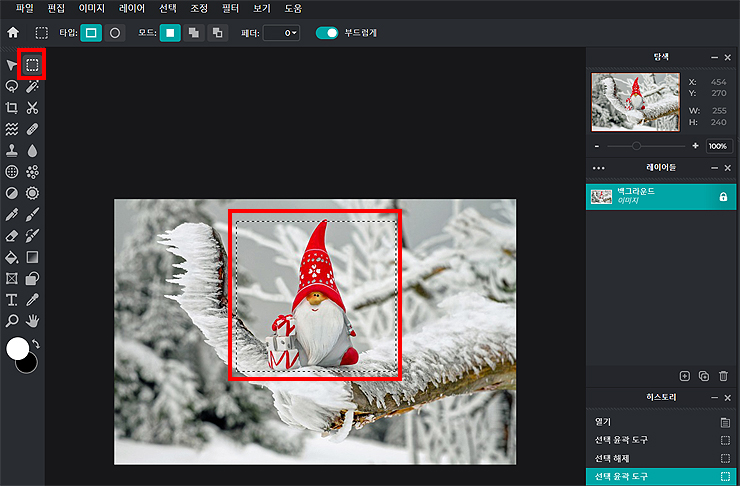
Task: Revert to 열기 history state
Action: [x=661, y=422]
